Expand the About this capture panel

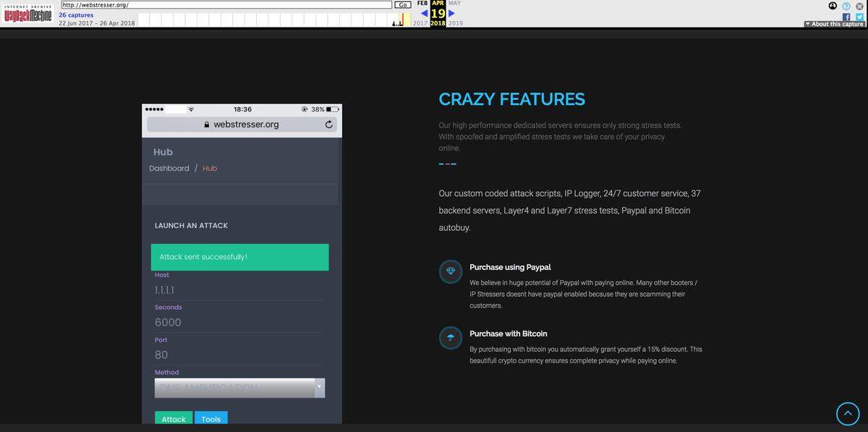(x=834, y=24)
